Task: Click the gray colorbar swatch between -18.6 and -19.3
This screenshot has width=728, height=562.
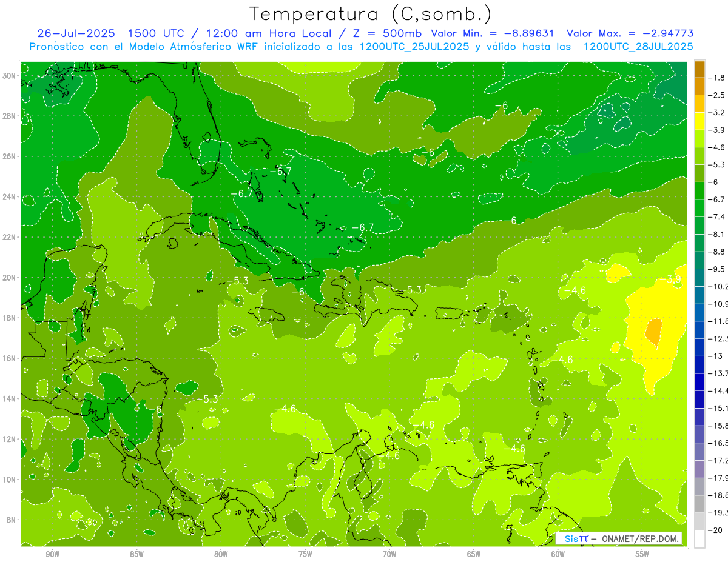Action: tap(699, 504)
